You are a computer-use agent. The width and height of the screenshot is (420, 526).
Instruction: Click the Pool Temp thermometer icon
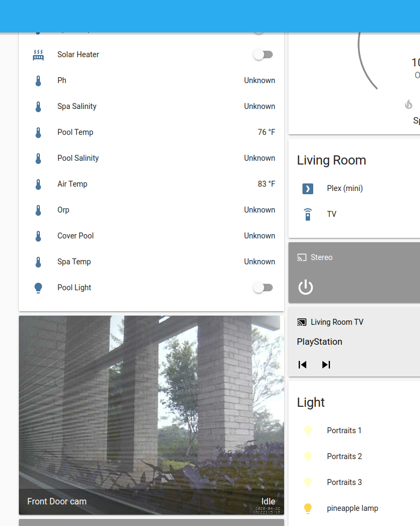click(x=38, y=132)
